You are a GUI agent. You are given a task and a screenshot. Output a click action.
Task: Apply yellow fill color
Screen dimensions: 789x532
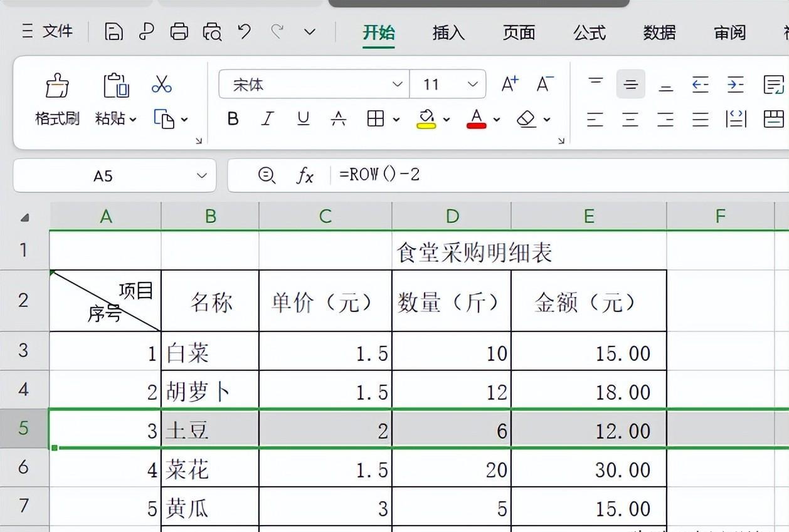[426, 118]
